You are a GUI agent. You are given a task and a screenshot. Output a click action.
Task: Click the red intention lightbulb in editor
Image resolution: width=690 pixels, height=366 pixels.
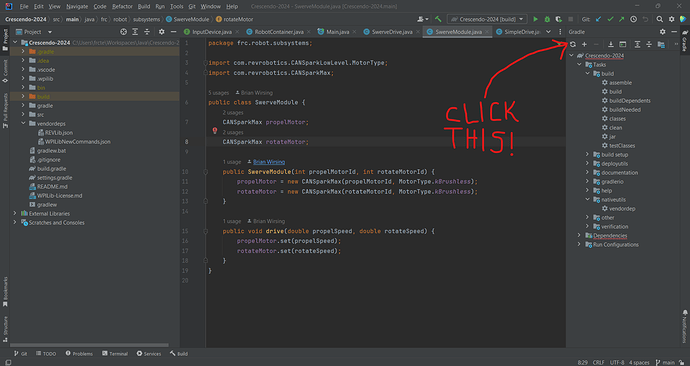click(215, 131)
